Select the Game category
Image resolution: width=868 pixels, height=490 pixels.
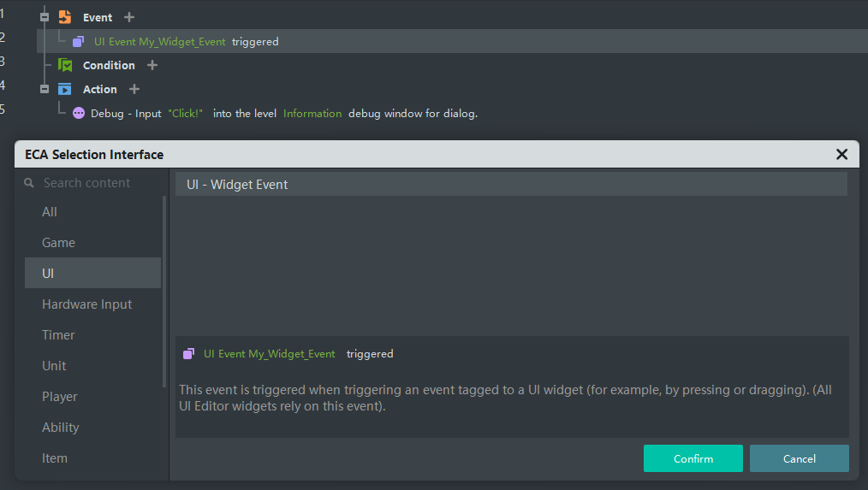coord(58,243)
